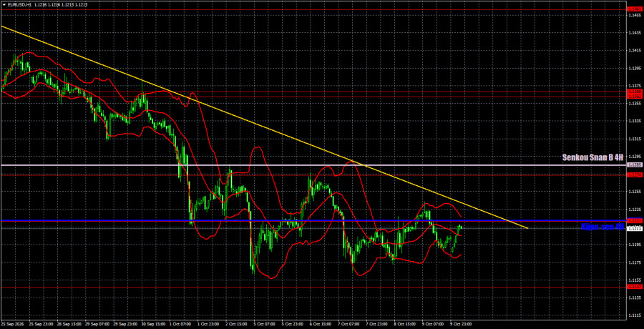Select the yellow descending trendline

point(263,127)
